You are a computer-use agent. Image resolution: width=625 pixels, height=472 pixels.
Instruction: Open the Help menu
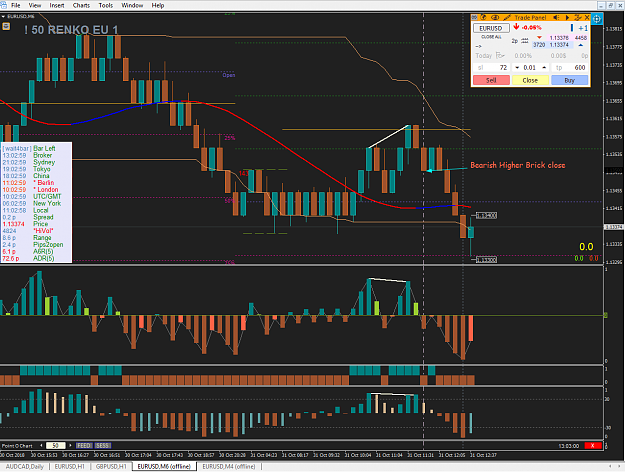(x=158, y=5)
